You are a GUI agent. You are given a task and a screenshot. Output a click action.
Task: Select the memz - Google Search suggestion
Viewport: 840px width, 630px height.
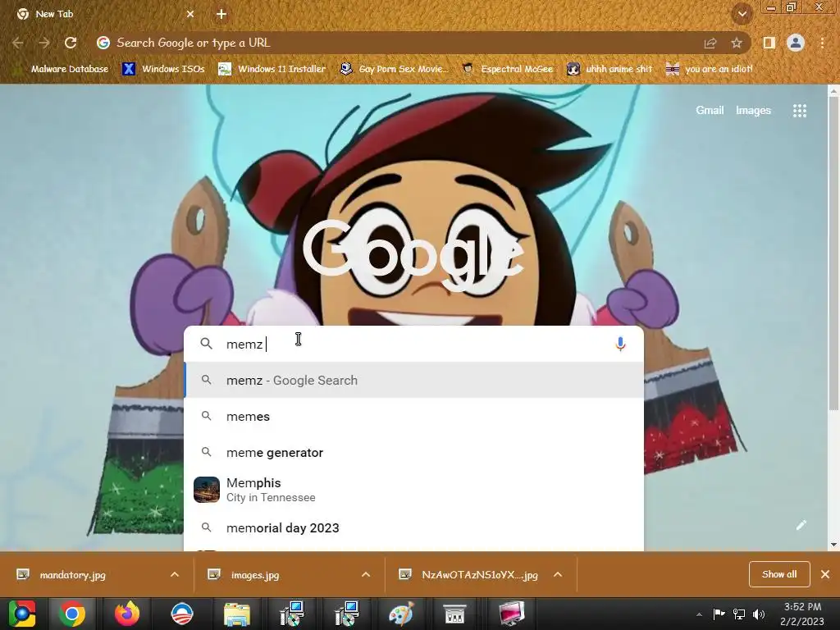[x=413, y=381]
